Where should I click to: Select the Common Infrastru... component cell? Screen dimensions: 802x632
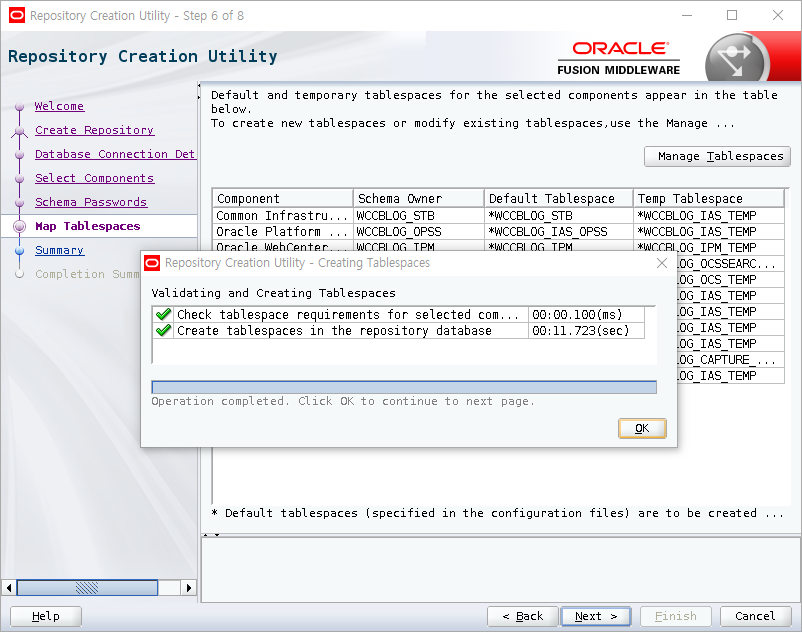[x=282, y=216]
